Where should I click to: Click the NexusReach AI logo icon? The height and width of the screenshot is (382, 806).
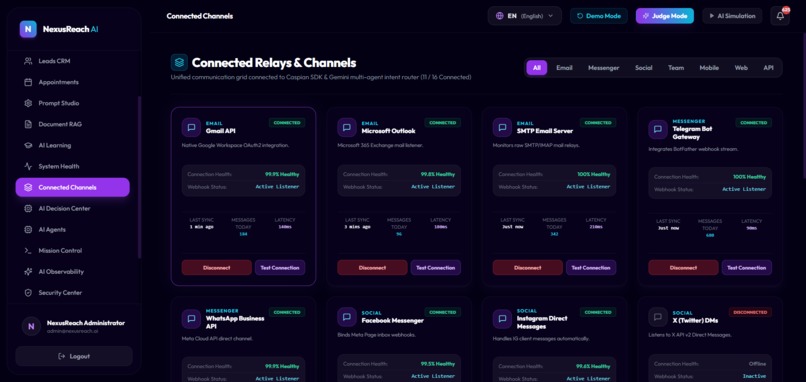click(x=28, y=29)
